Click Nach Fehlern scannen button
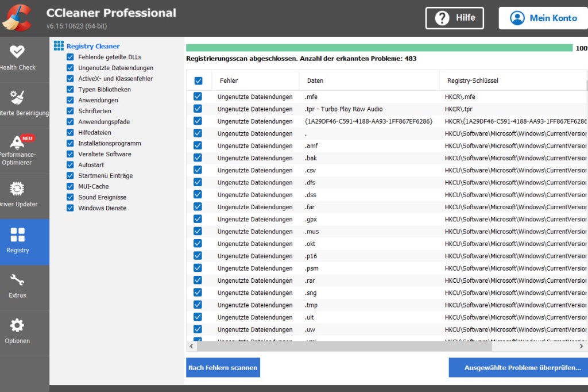Screen dimensions: 588x392 pyautogui.click(x=223, y=368)
